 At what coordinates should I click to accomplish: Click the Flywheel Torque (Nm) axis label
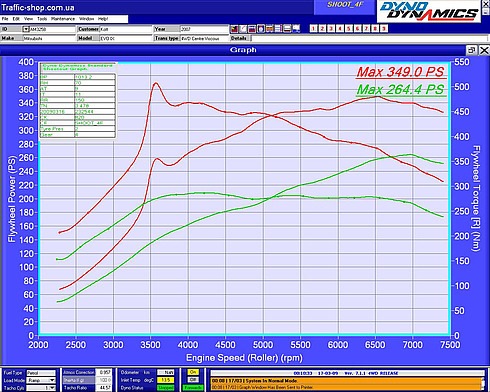[475, 198]
